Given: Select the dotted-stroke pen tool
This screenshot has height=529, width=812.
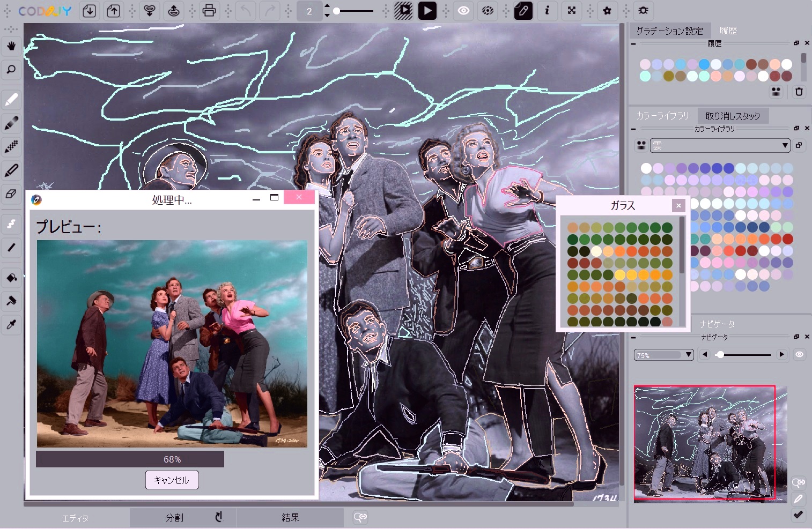Looking at the screenshot, I should click(x=11, y=147).
